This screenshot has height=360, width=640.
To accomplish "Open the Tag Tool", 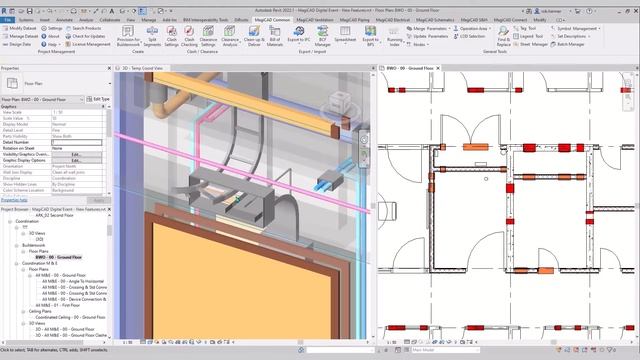I will (x=524, y=28).
